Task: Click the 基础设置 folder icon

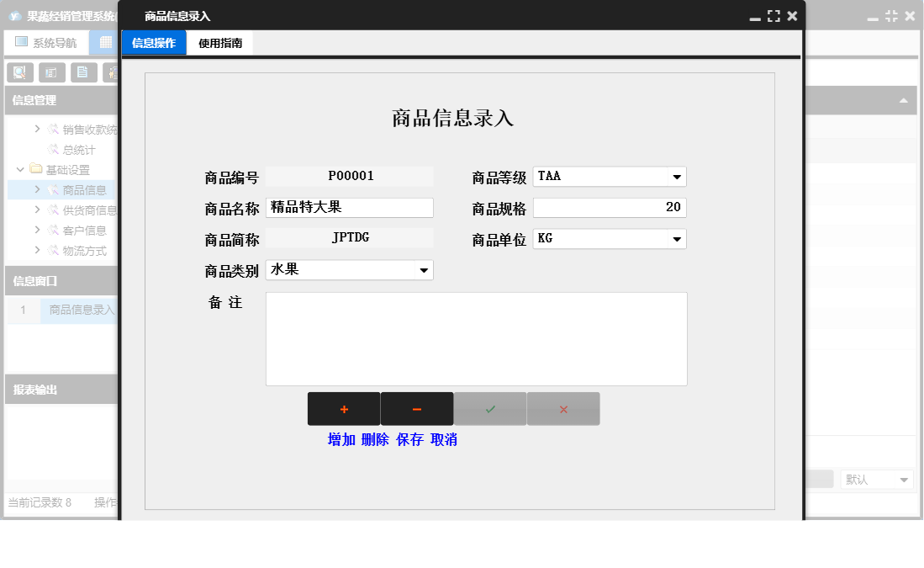Action: click(36, 169)
